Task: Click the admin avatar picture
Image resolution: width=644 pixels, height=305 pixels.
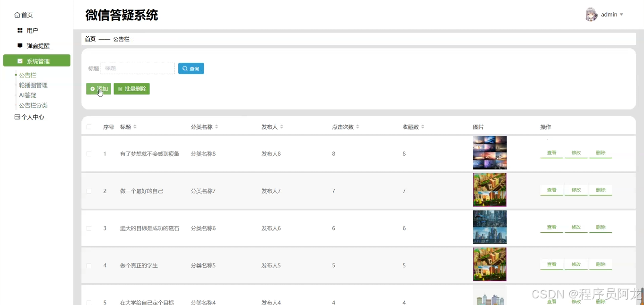Action: (591, 15)
